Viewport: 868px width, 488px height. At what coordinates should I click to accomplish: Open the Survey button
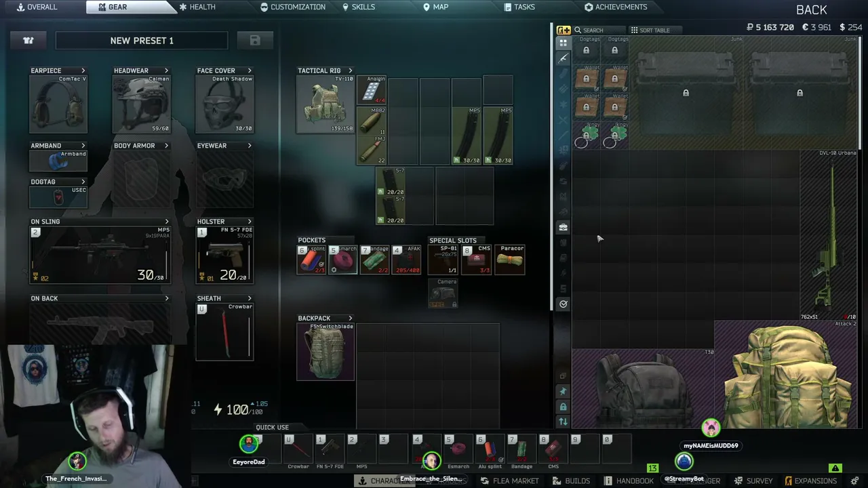[x=753, y=481]
